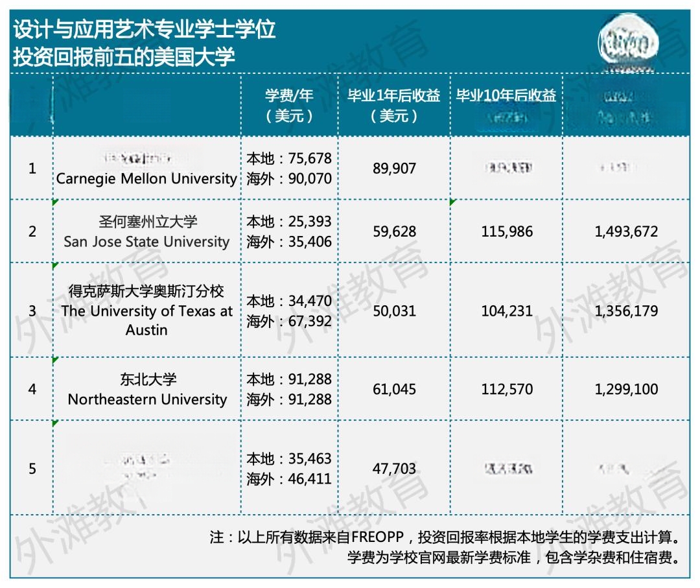700x588 pixels.
Task: Click the 115,986 earnings value
Action: tap(507, 231)
